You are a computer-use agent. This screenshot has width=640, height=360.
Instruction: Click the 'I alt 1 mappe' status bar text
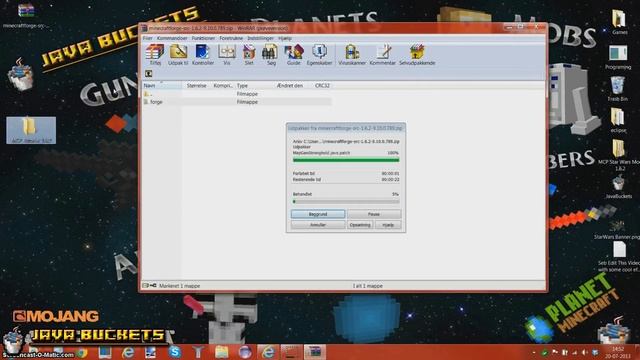click(368, 286)
